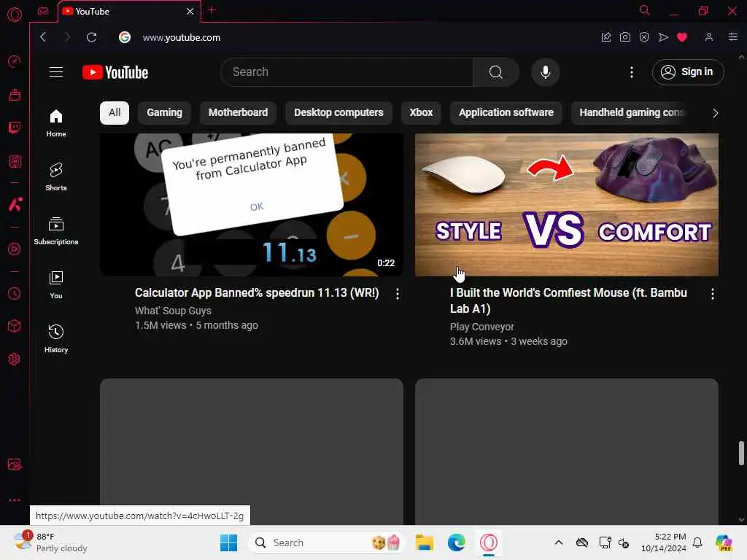The image size is (747, 560).
Task: Open the You section in sidebar
Action: [x=56, y=285]
